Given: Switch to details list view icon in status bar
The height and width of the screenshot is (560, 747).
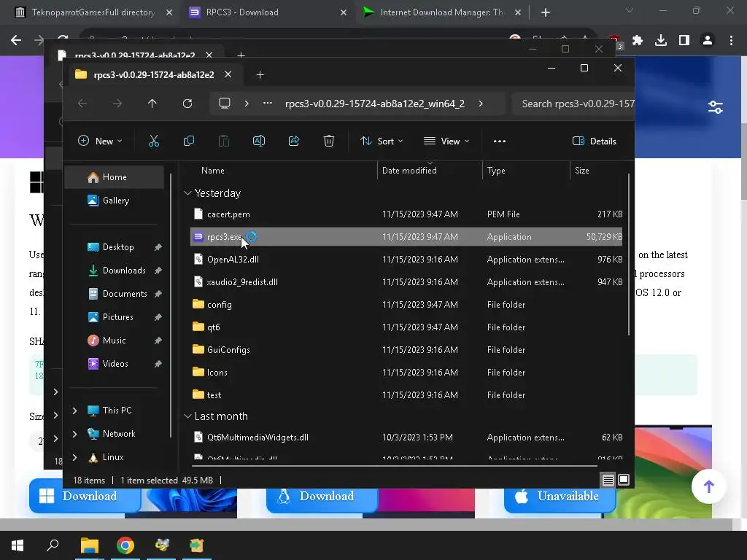Looking at the screenshot, I should coord(608,480).
